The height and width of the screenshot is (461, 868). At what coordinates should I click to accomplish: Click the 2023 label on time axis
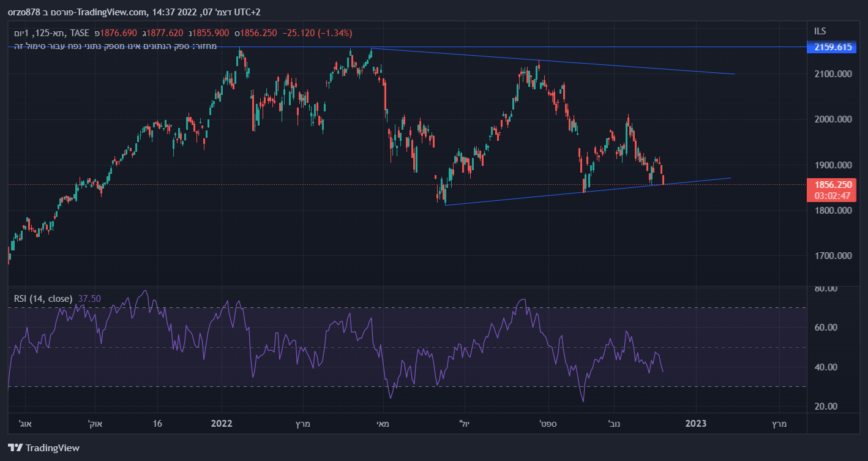696,424
